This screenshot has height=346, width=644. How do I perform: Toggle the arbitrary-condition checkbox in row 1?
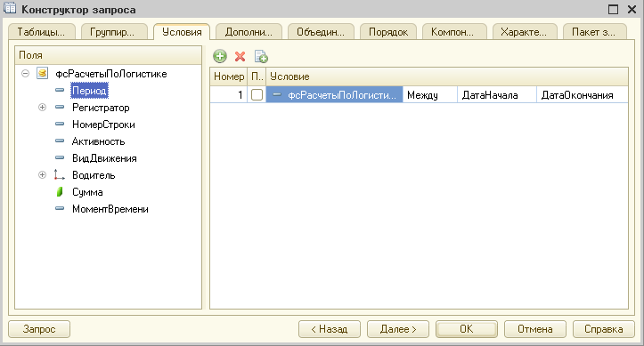(x=257, y=94)
